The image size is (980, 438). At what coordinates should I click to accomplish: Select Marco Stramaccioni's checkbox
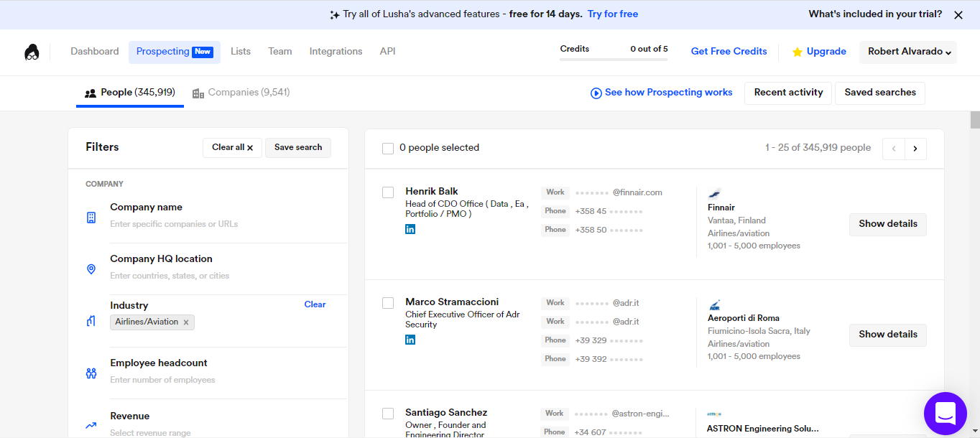(388, 303)
